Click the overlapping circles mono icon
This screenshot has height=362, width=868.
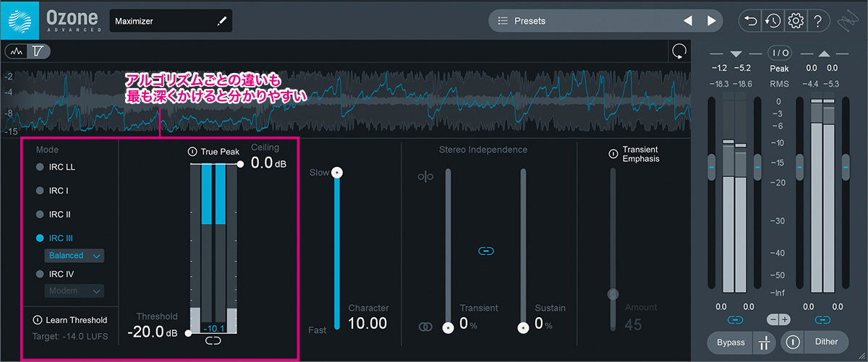(x=425, y=327)
